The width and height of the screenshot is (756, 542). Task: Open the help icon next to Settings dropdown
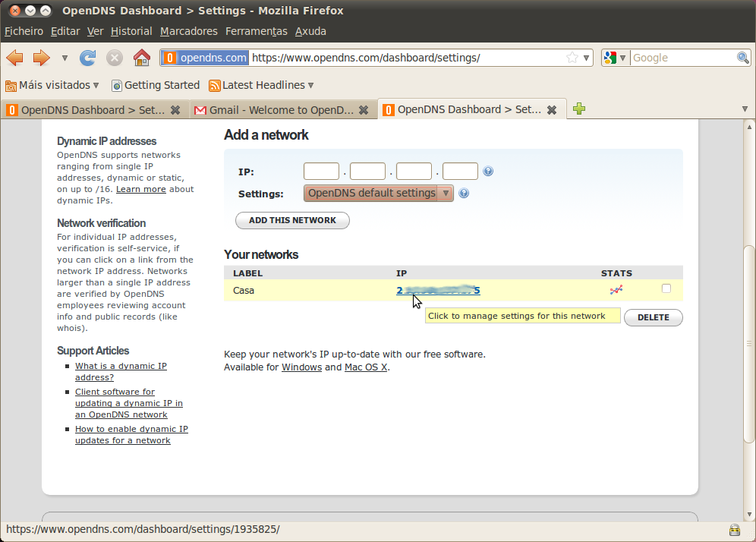coord(464,194)
